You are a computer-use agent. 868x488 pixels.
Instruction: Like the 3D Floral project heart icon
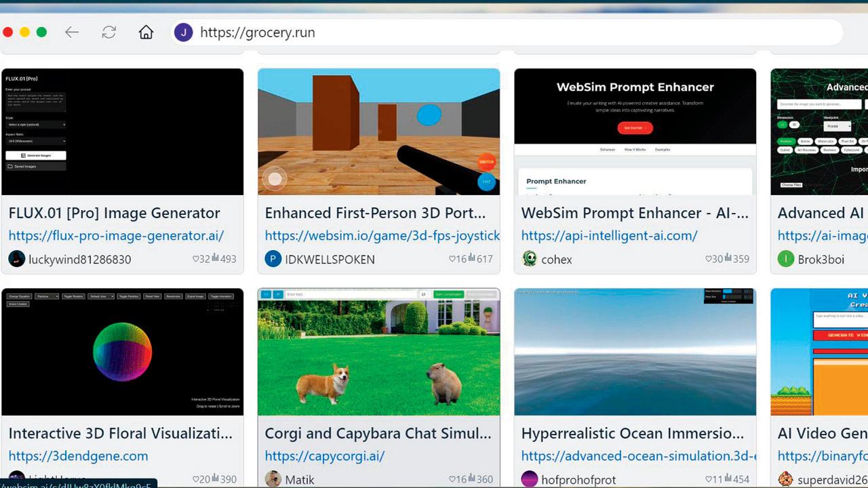tap(196, 479)
